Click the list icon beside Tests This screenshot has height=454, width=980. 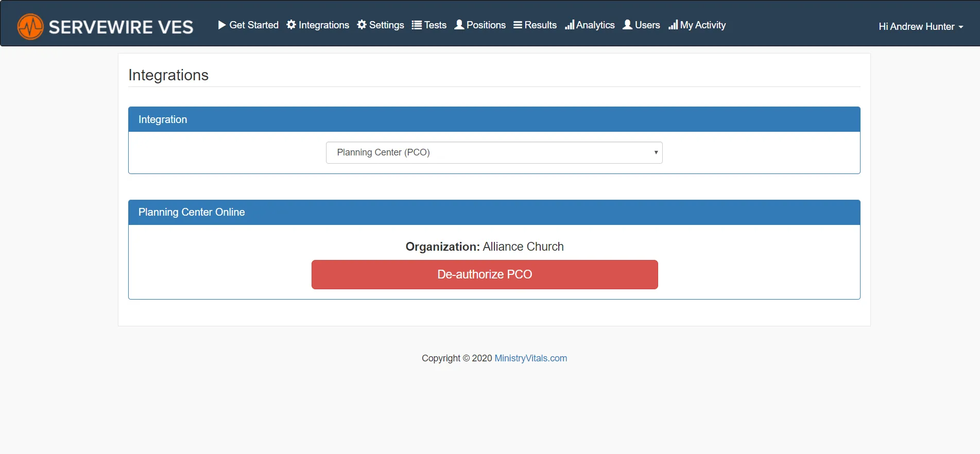pos(417,25)
